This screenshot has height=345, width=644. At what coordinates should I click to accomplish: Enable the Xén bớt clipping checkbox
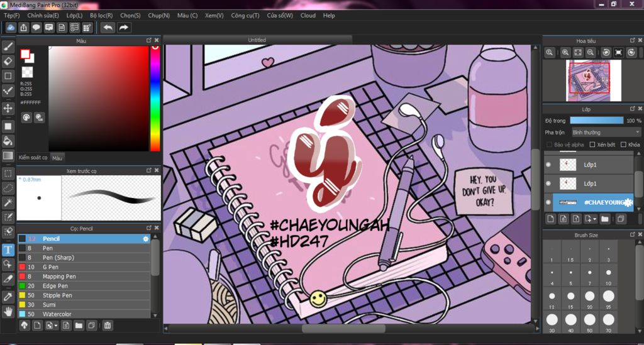click(x=592, y=145)
